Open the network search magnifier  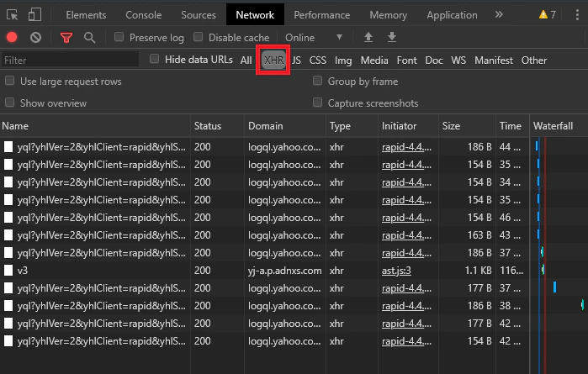(x=89, y=38)
